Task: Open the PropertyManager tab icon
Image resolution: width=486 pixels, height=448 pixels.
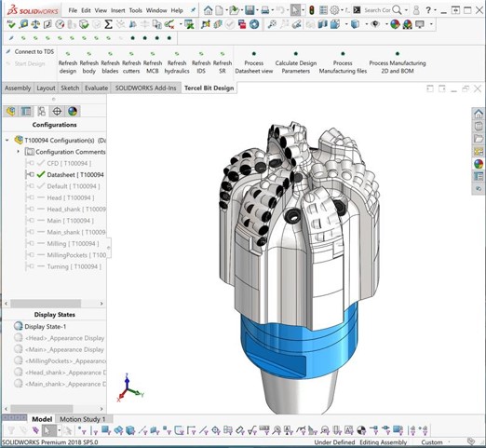Action: 26,111
